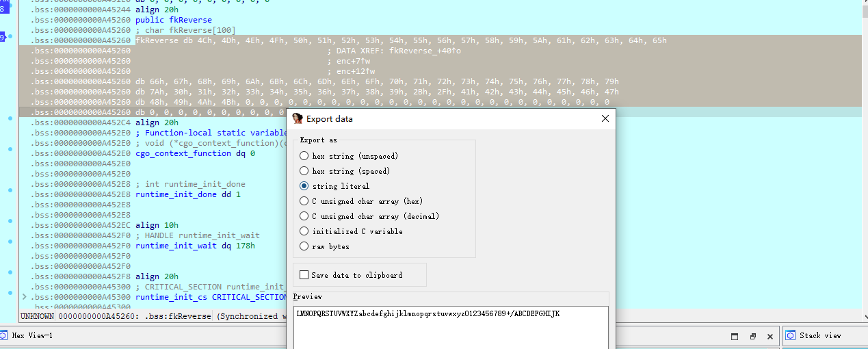Expand collapsed runtime_init_cs CRITICAL_SECTION arrow
The height and width of the screenshot is (349, 868).
click(x=25, y=297)
